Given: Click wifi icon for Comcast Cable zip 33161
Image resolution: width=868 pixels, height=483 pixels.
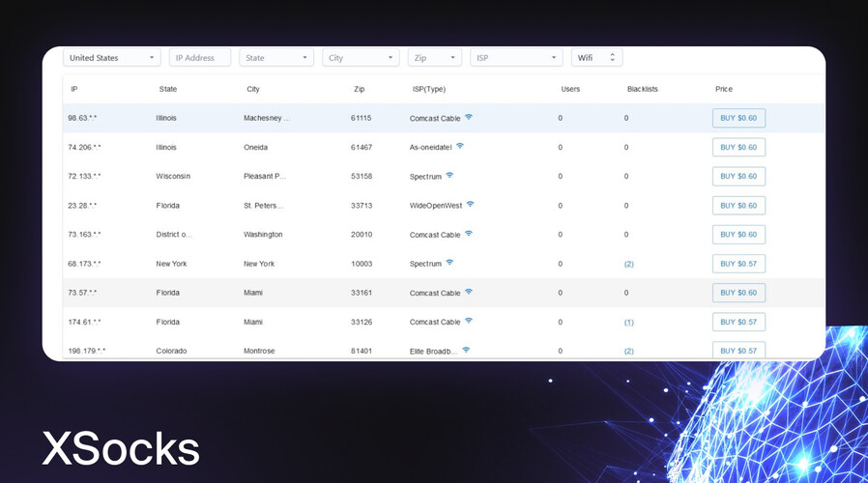Looking at the screenshot, I should [469, 292].
